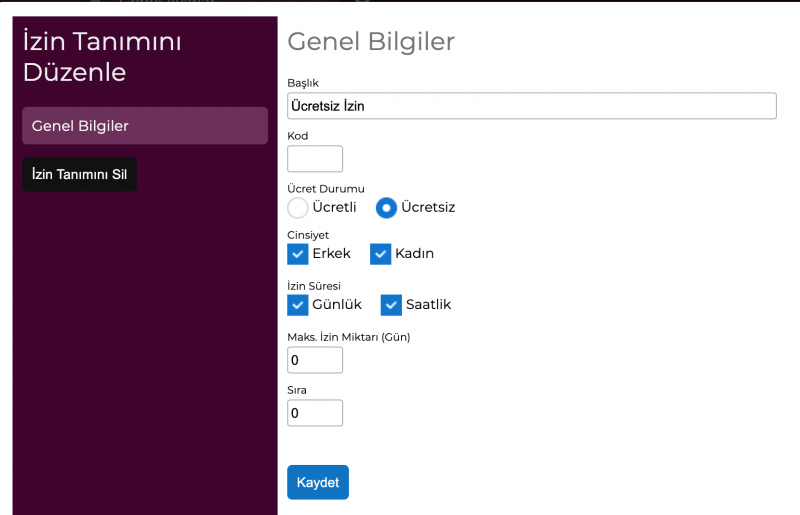Screen dimensions: 800x515
Task: Click the Ücretsiz label text
Action: [428, 207]
